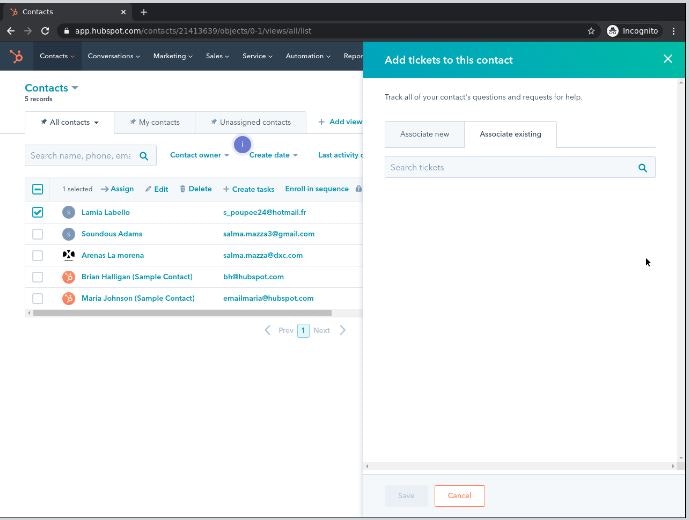Click the purple info bubble

(x=242, y=144)
